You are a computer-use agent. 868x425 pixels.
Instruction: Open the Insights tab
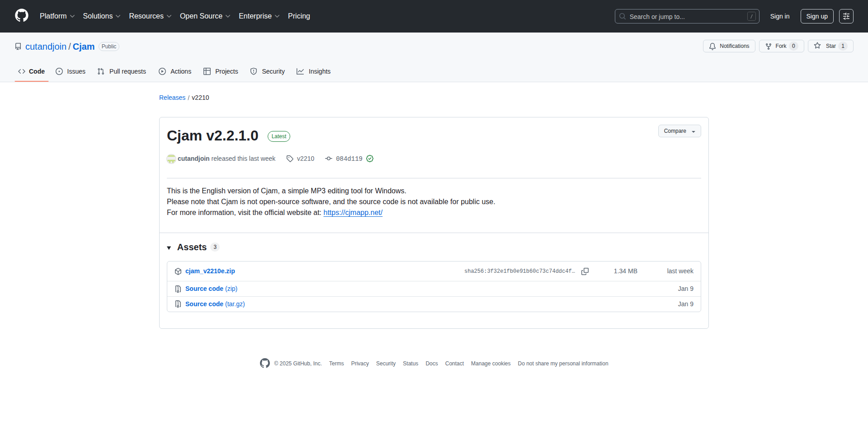click(314, 71)
